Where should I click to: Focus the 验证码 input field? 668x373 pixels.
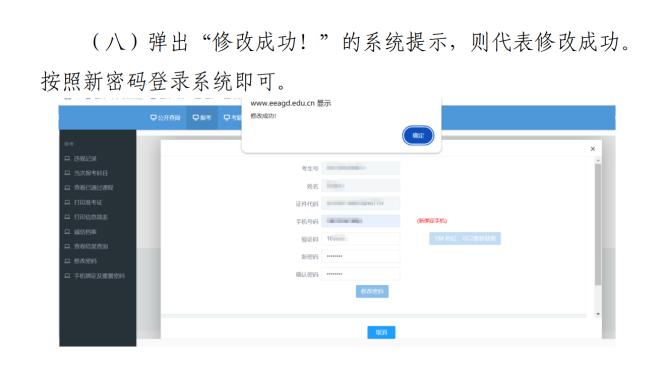click(x=360, y=238)
